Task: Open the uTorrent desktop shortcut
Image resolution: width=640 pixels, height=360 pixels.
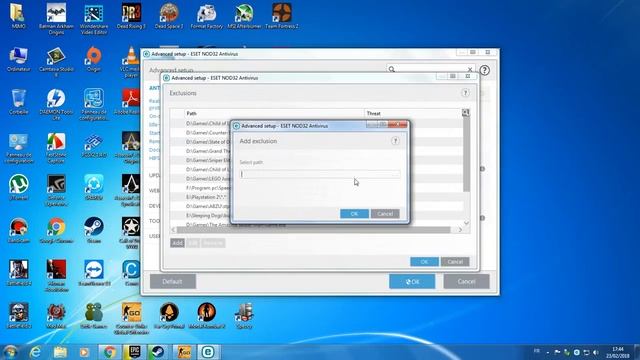Action: [x=18, y=188]
